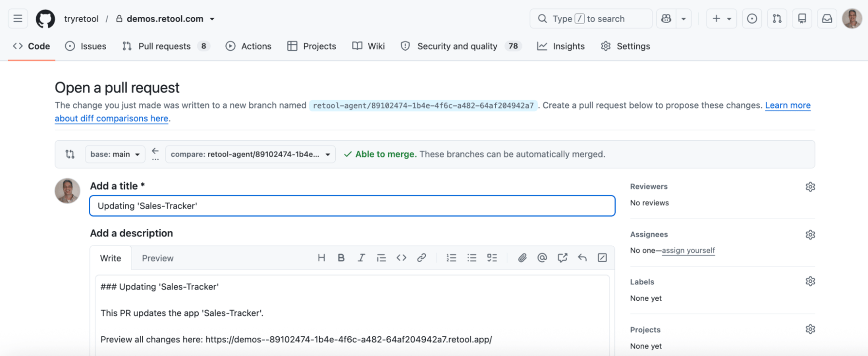Insert a link
The width and height of the screenshot is (868, 356).
click(421, 258)
